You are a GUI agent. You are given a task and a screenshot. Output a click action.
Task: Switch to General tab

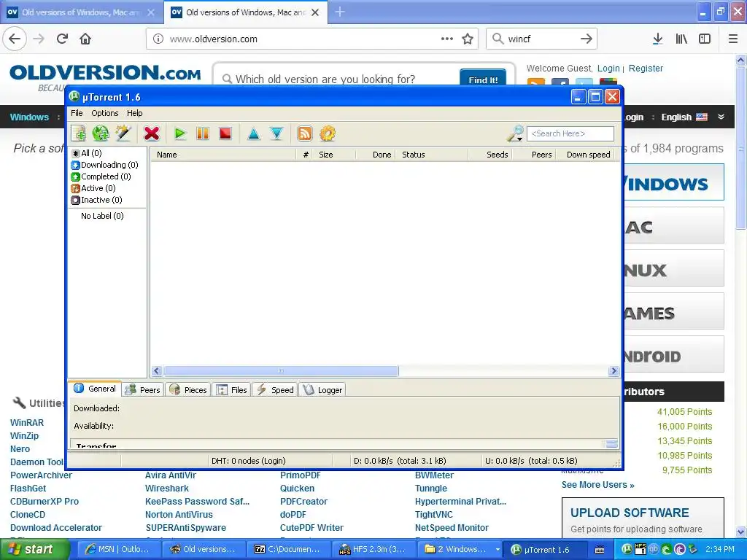point(95,389)
